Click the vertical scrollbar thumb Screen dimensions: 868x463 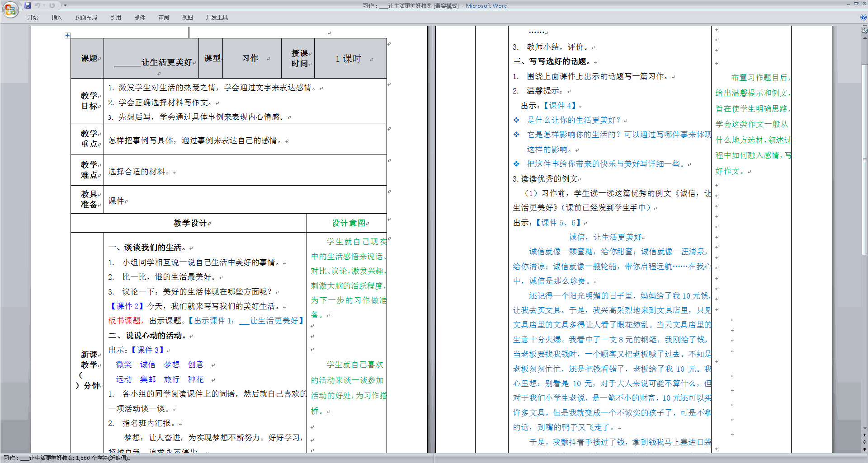click(x=864, y=160)
